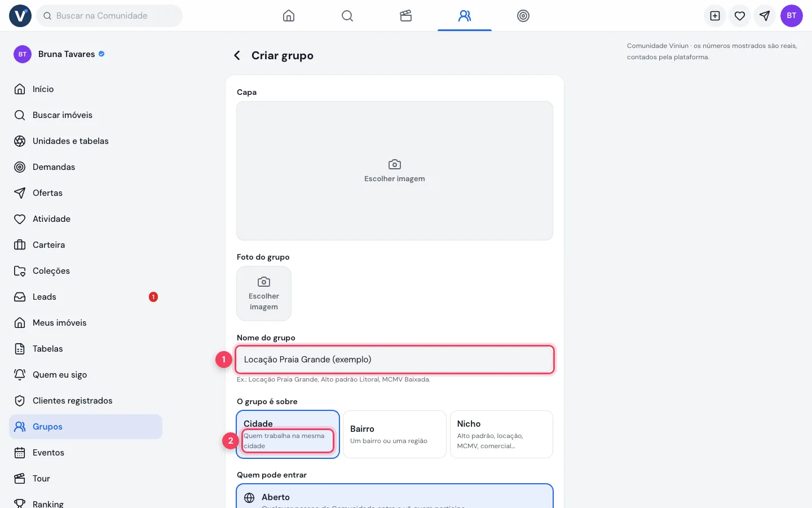
Task: Open Tabelas in the sidebar
Action: pos(86,349)
